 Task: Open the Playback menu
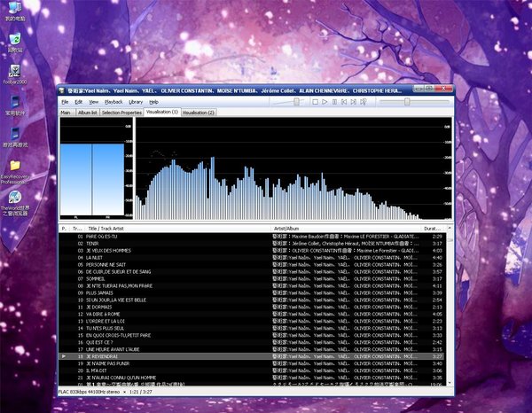click(x=113, y=102)
